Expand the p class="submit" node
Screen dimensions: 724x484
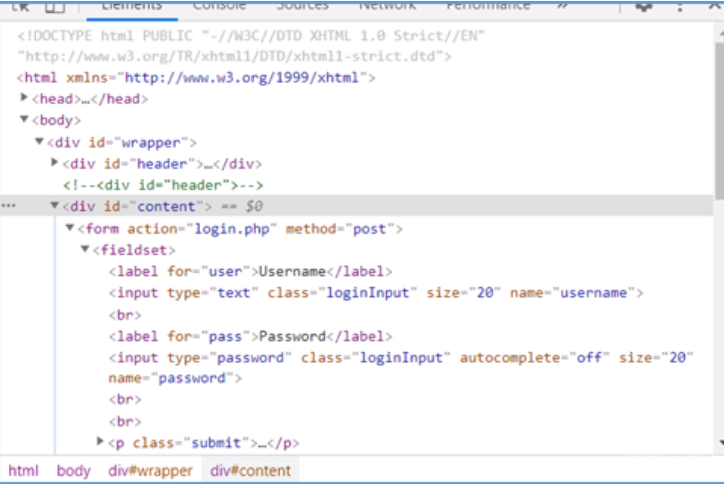click(x=100, y=441)
